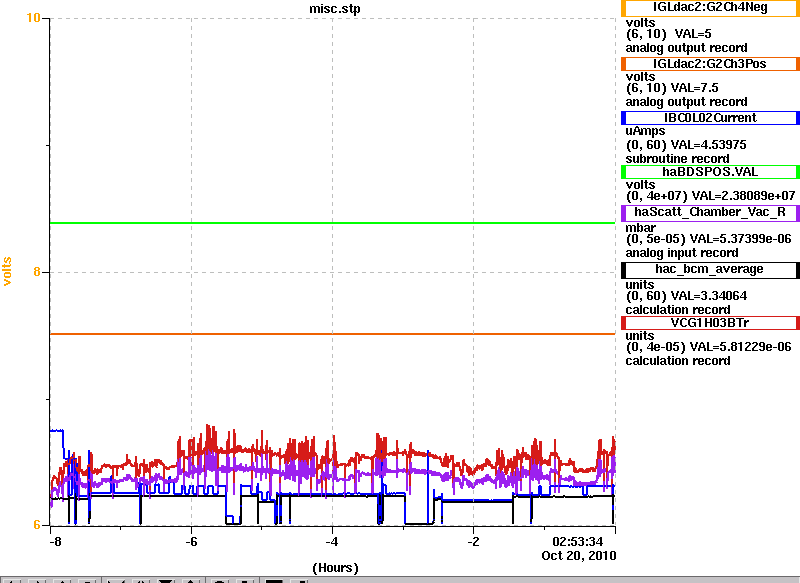This screenshot has width=800, height=583.
Task: Click the value text "(0, 5e-05) VAL=5.37399e-06"
Action: (x=708, y=239)
